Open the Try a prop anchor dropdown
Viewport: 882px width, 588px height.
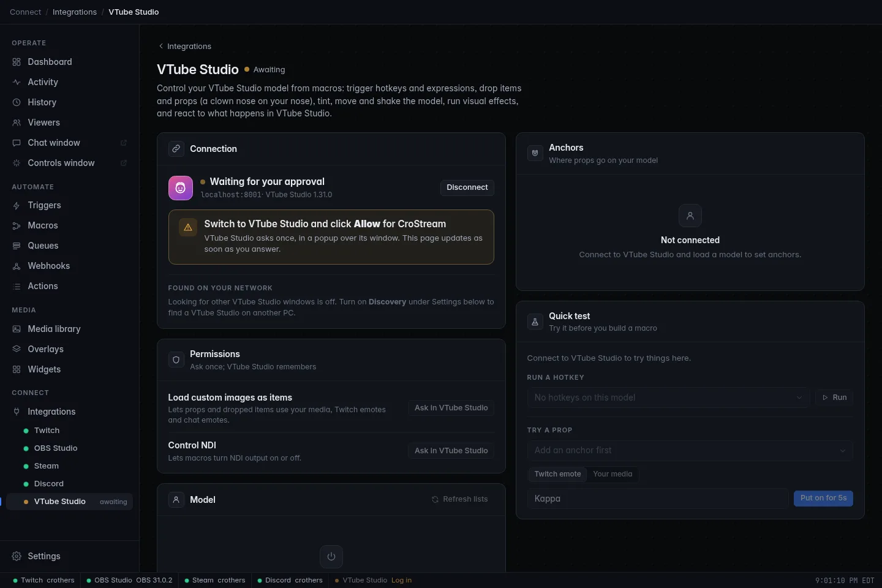pos(690,450)
